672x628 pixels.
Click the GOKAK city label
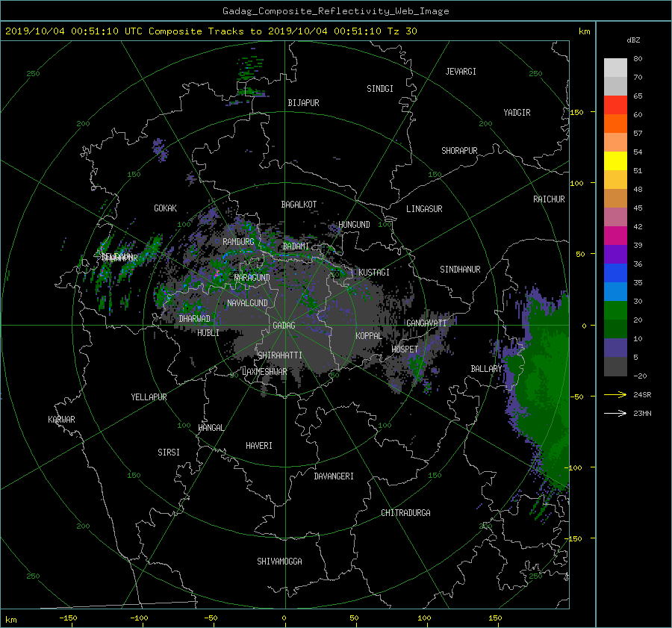(x=165, y=208)
